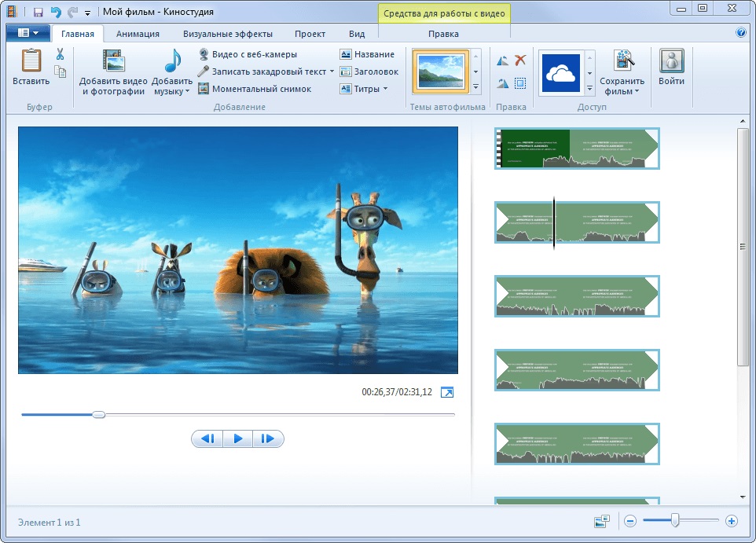The image size is (756, 543).
Task: Step to the next frame
Action: (x=267, y=439)
